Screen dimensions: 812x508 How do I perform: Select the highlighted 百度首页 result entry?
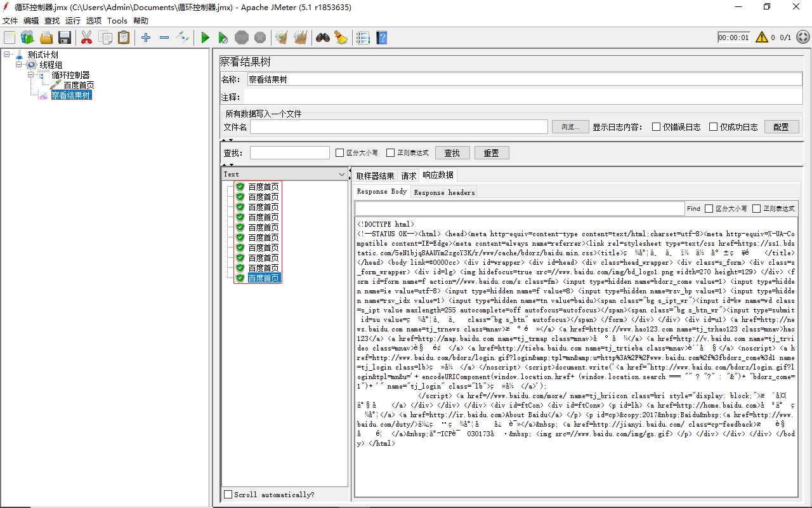click(x=263, y=278)
